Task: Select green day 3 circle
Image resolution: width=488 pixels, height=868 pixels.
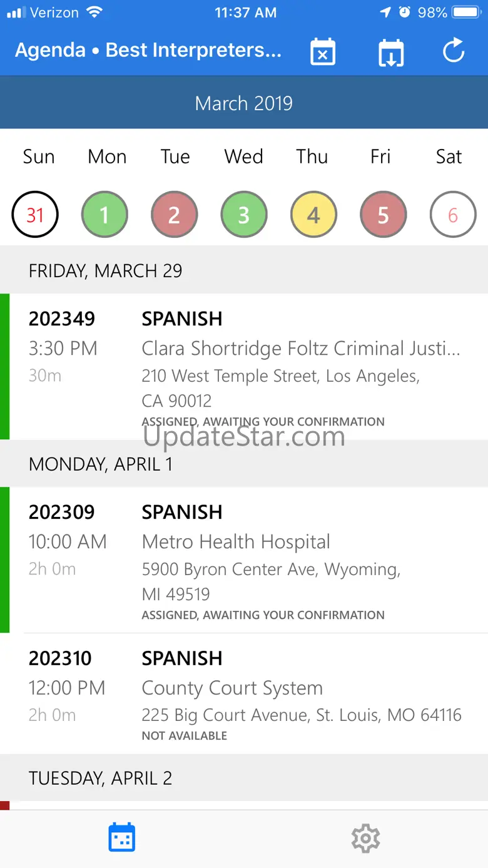Action: click(x=244, y=215)
